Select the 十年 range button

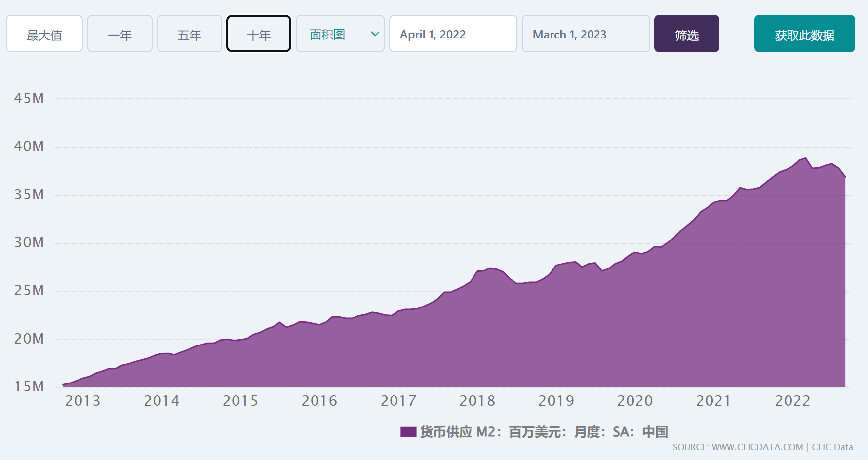(x=259, y=34)
